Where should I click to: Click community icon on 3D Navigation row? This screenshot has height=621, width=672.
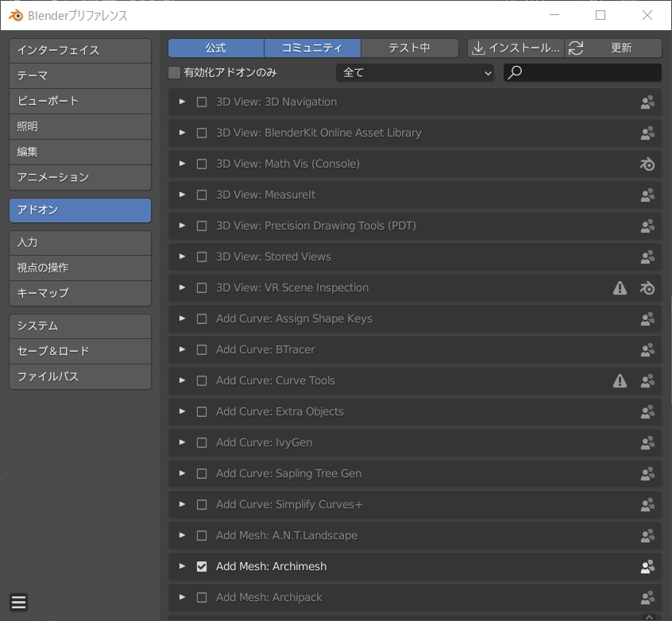(x=647, y=102)
